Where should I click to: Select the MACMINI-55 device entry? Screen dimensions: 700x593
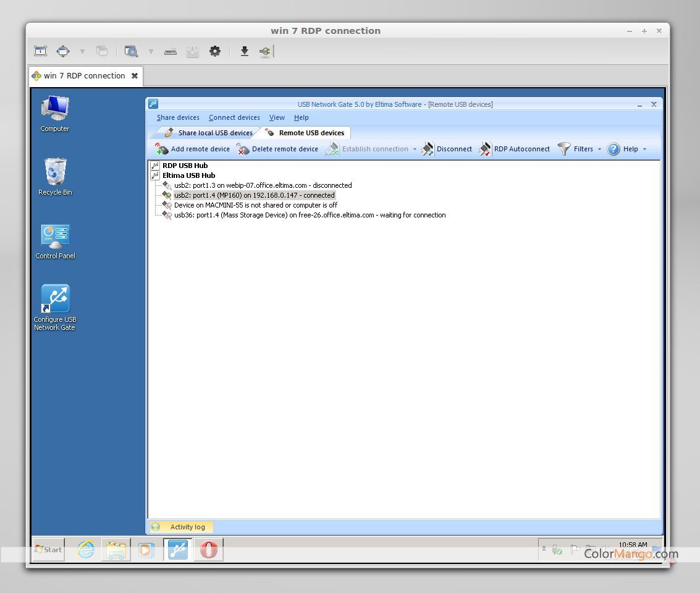(x=255, y=205)
